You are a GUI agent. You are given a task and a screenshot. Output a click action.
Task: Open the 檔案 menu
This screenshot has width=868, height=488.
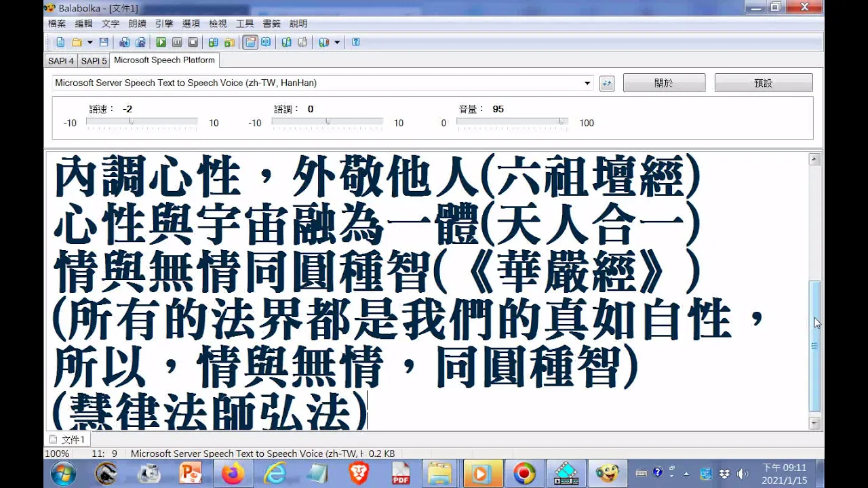[57, 23]
